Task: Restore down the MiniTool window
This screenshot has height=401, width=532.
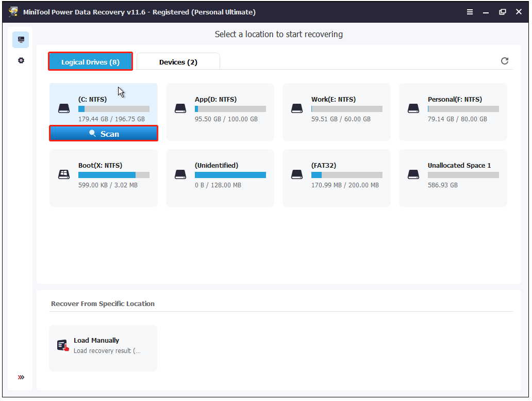Action: click(x=502, y=12)
